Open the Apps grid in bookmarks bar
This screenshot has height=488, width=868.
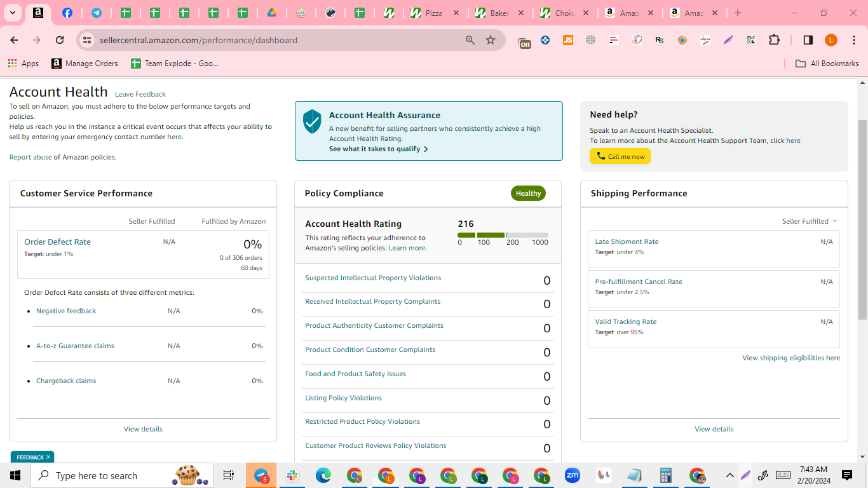23,64
